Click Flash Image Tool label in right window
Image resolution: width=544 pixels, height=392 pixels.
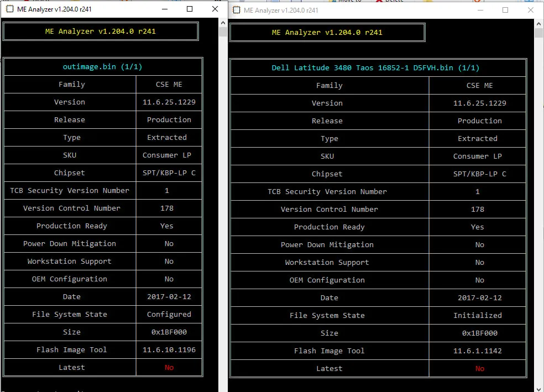coord(329,351)
